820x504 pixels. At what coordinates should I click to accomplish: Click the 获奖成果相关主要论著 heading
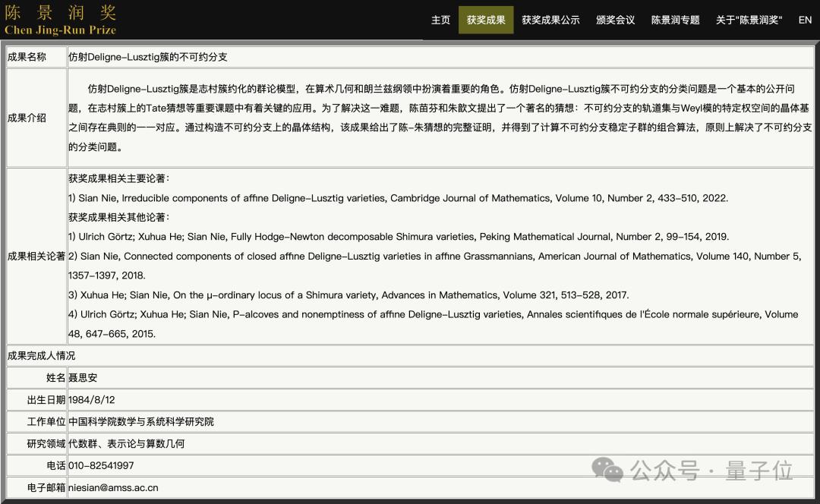[x=119, y=178]
